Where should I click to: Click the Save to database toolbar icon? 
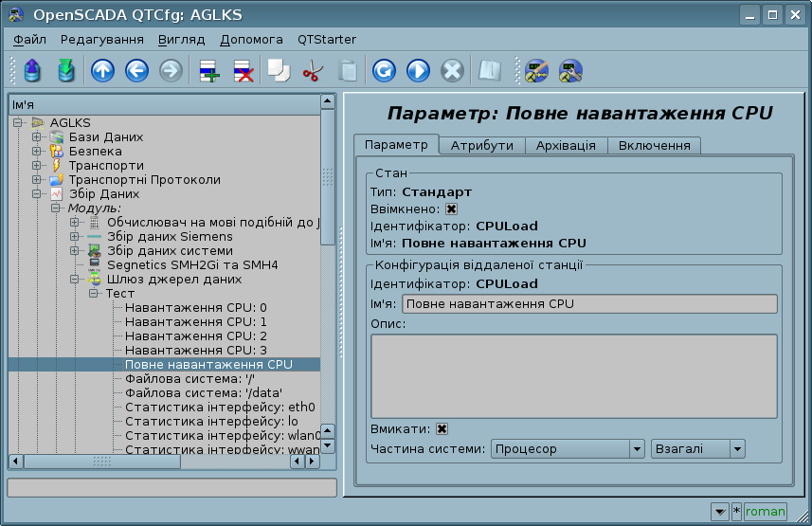click(66, 70)
